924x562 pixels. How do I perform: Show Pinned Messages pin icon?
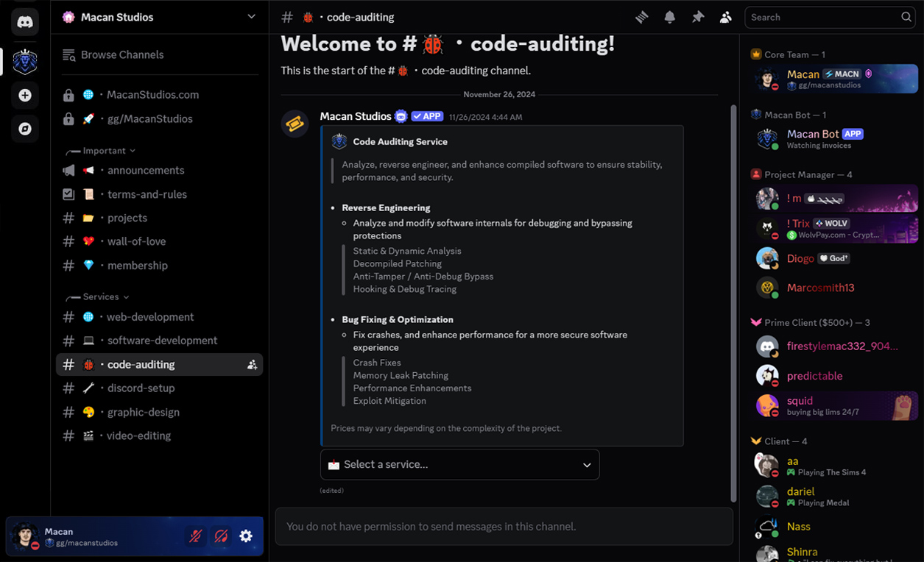(697, 17)
